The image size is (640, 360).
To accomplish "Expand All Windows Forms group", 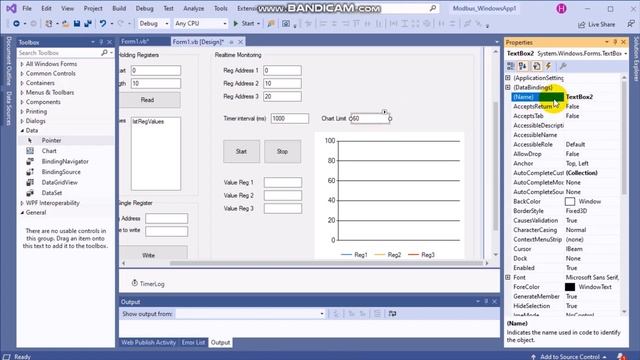I will (22, 64).
